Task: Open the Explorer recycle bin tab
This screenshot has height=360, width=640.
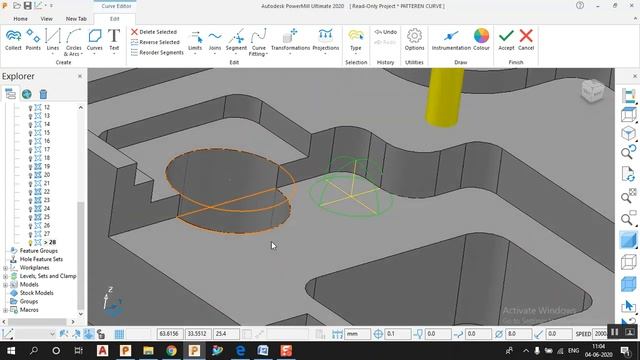Action: 43,94
